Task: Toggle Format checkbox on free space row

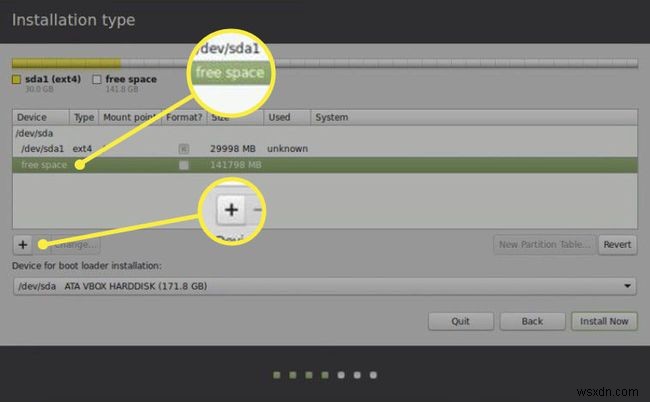Action: tap(184, 165)
